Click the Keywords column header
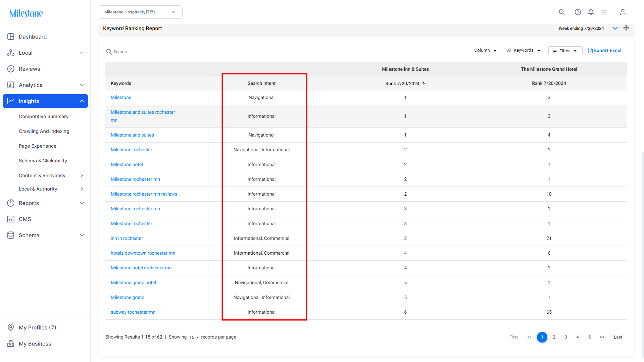Viewport: 644px width, 362px height. pyautogui.click(x=121, y=83)
